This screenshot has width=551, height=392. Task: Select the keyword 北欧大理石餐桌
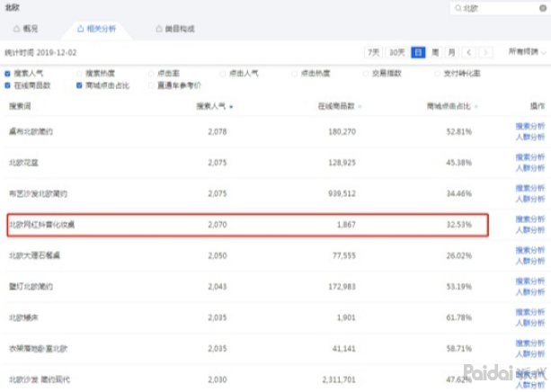[34, 255]
